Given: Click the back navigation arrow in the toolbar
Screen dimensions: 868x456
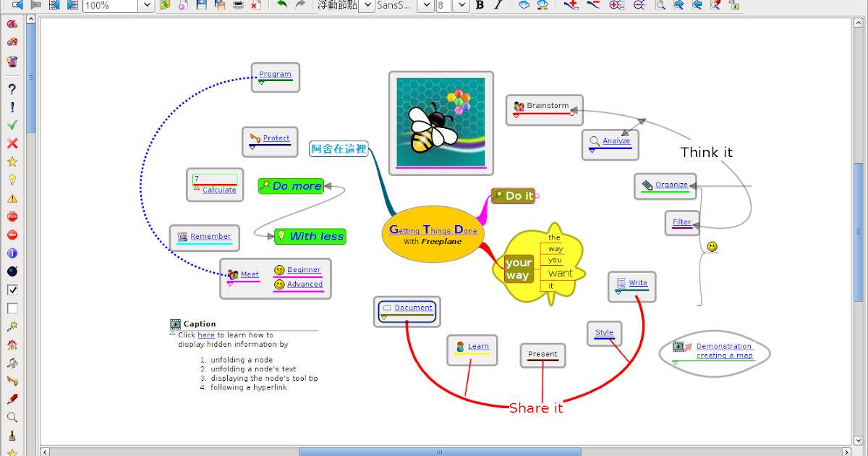Looking at the screenshot, I should click(17, 4).
